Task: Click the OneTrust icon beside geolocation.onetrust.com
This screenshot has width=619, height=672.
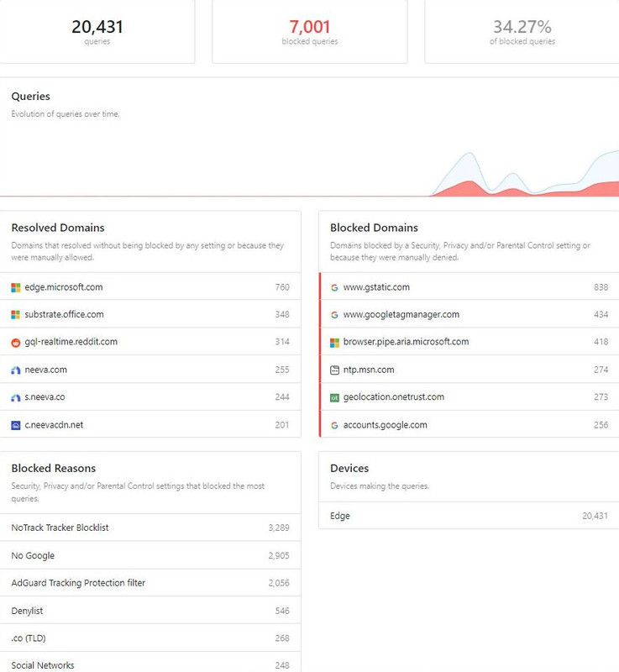Action: coord(334,397)
